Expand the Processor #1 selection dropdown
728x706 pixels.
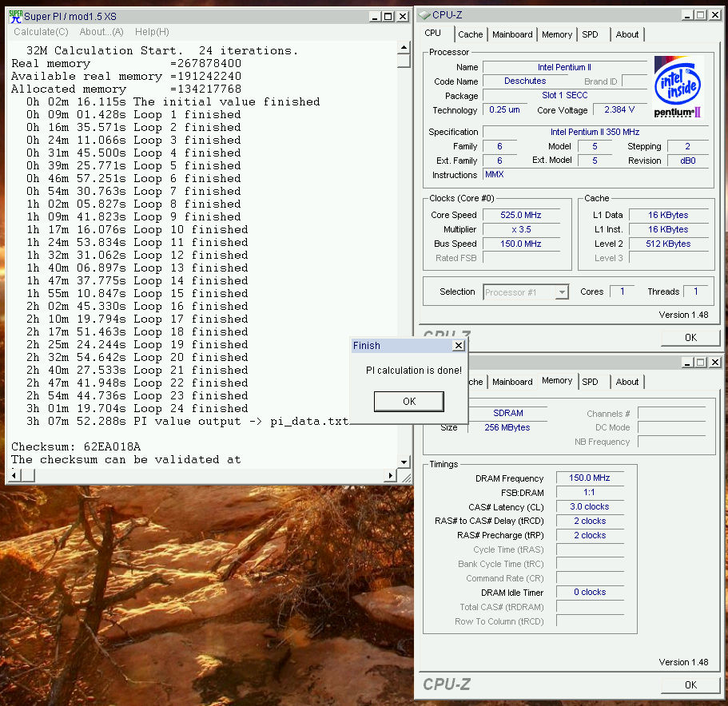562,292
